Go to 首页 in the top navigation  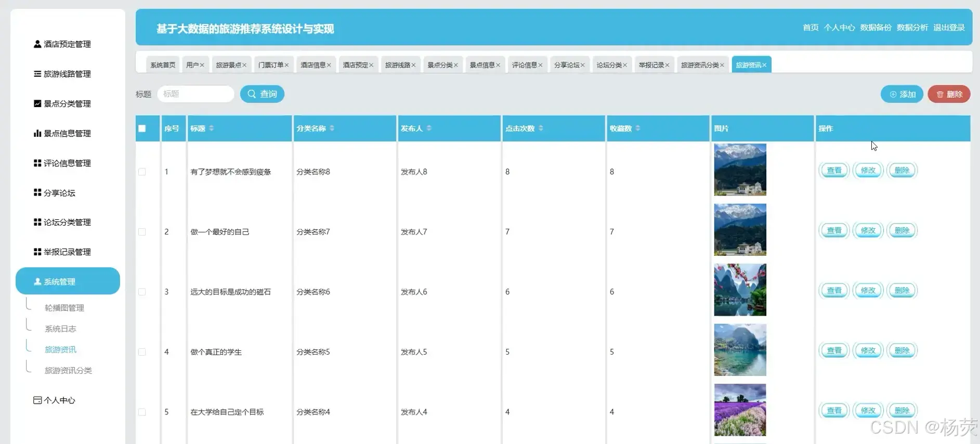coord(811,28)
